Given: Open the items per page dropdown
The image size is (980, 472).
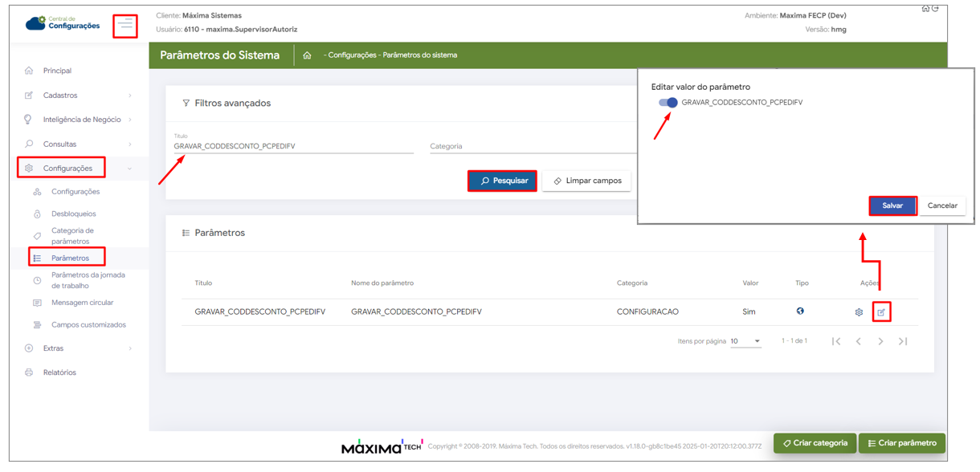Looking at the screenshot, I should [745, 342].
